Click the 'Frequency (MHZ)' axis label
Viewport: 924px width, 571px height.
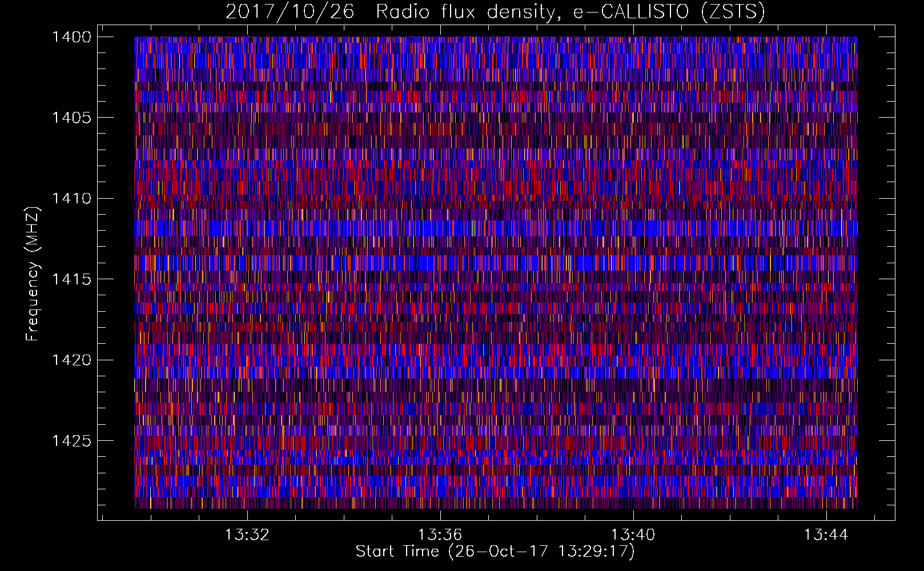[33, 274]
